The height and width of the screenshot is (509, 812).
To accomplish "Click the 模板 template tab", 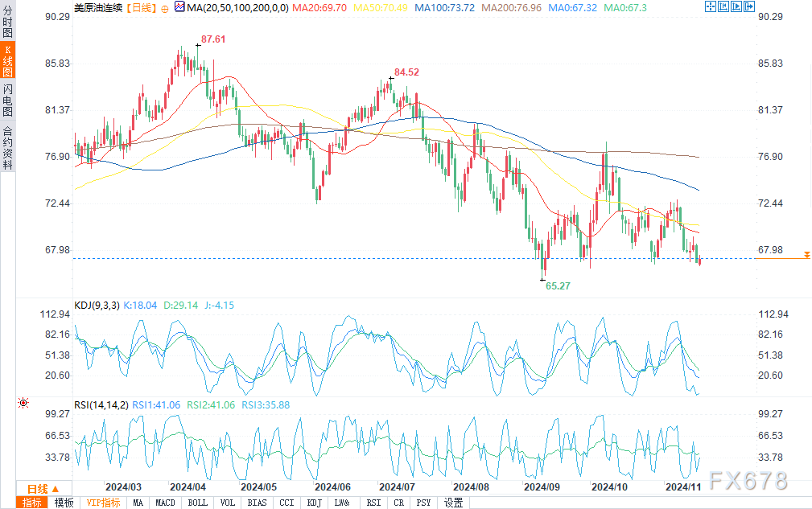I will [x=64, y=503].
